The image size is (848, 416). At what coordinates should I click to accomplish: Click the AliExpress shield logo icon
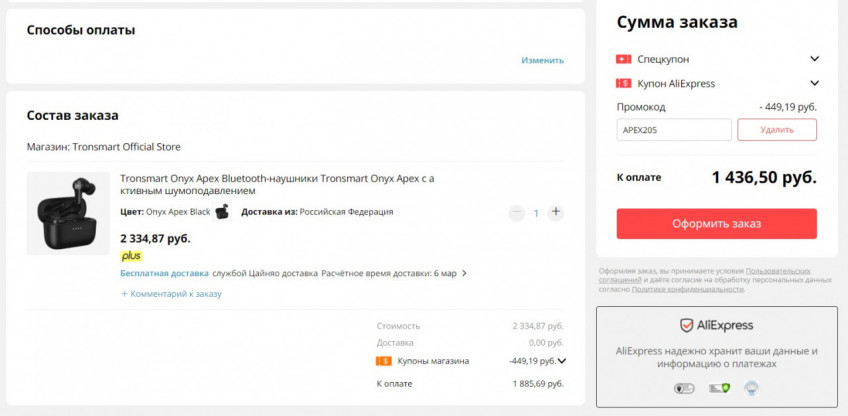pos(686,325)
